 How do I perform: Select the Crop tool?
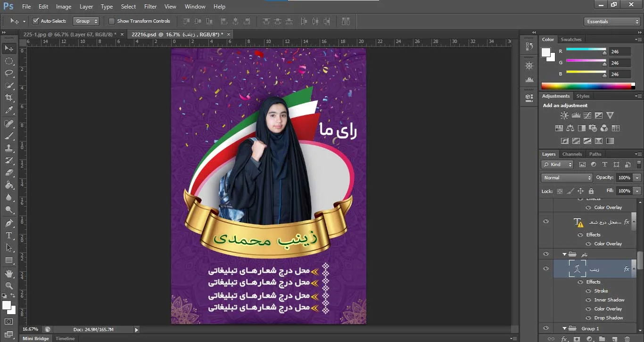click(x=9, y=98)
